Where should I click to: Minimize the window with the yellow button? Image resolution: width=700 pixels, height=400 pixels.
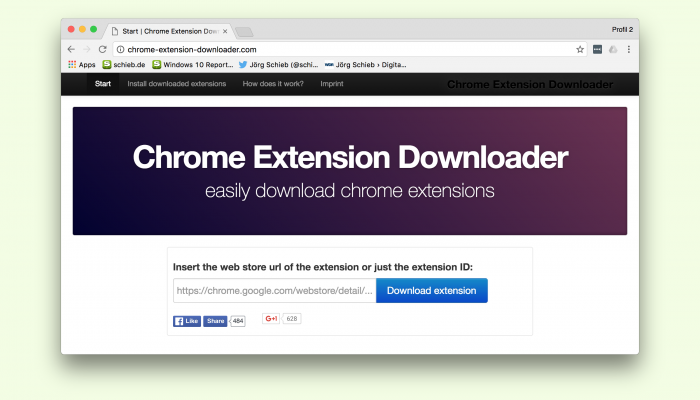[82, 29]
